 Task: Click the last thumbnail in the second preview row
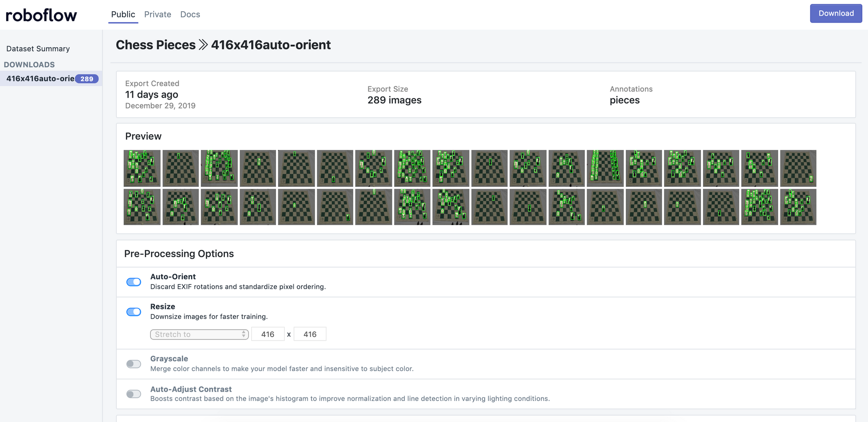click(798, 206)
